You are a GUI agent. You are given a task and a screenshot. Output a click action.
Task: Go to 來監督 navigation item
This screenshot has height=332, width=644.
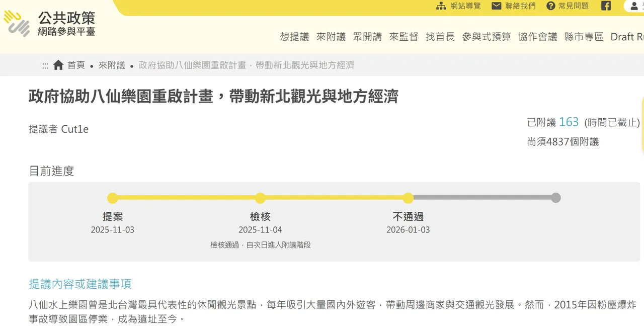click(x=404, y=37)
